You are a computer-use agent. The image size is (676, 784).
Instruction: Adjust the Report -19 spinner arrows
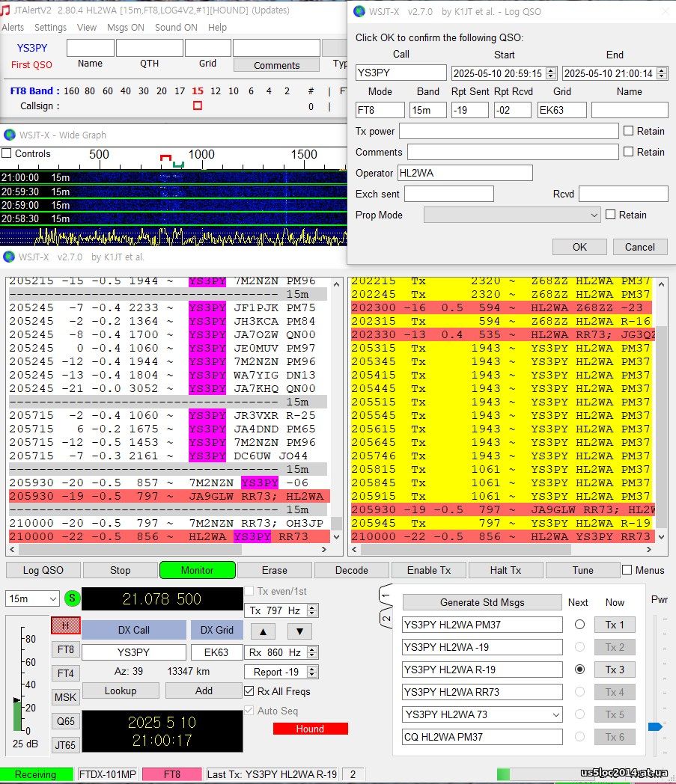[312, 672]
